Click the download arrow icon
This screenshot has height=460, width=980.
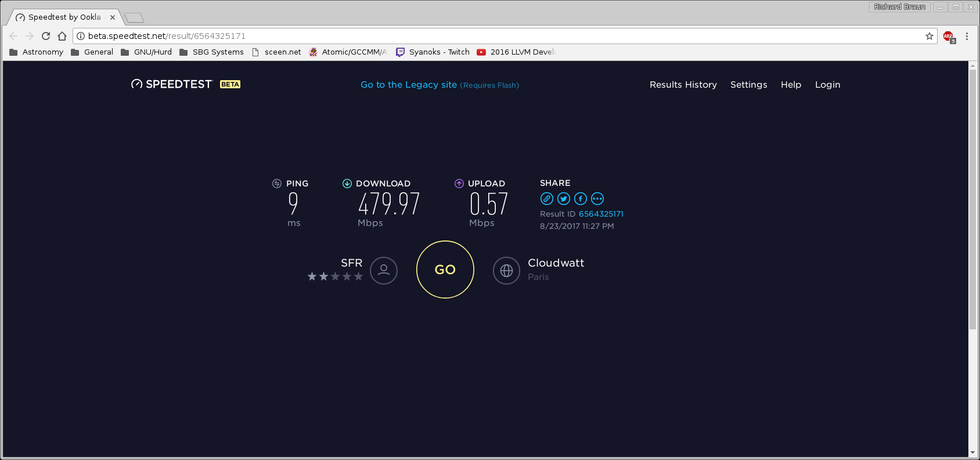click(x=347, y=184)
